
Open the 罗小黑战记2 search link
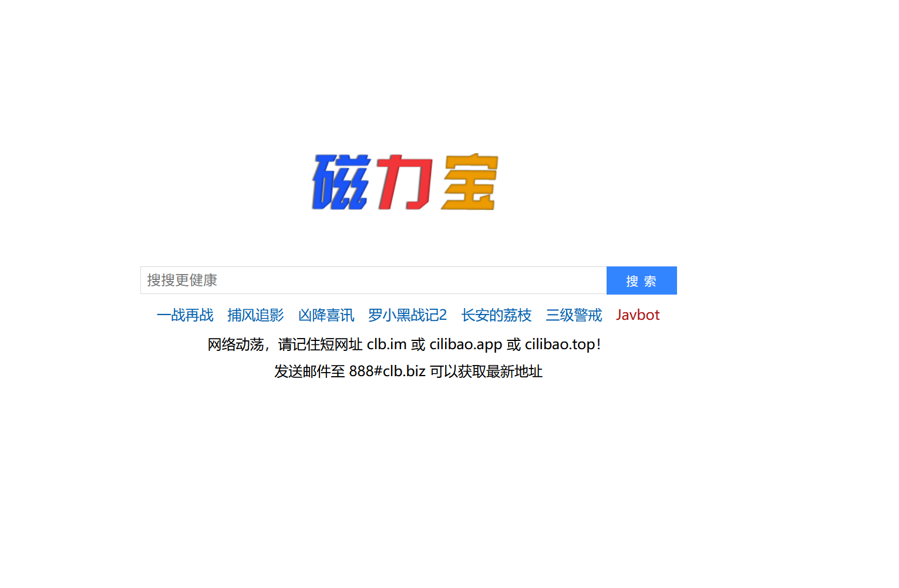pyautogui.click(x=407, y=315)
